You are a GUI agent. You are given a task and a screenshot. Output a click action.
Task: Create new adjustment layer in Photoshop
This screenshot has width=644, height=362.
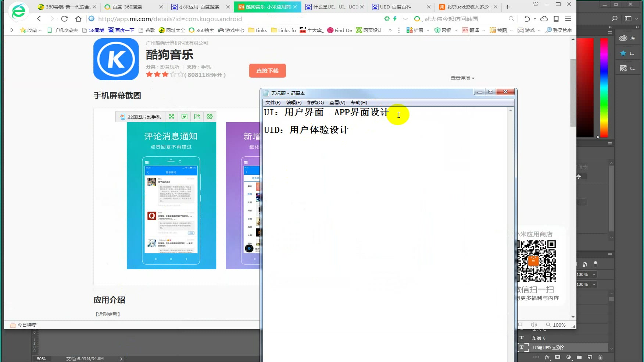point(569,357)
